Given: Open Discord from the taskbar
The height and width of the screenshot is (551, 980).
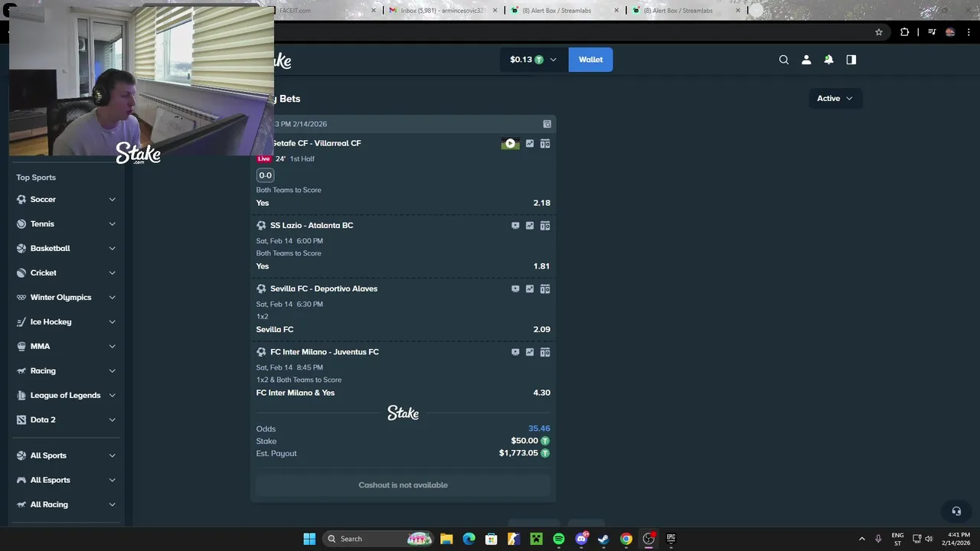Looking at the screenshot, I should point(581,539).
